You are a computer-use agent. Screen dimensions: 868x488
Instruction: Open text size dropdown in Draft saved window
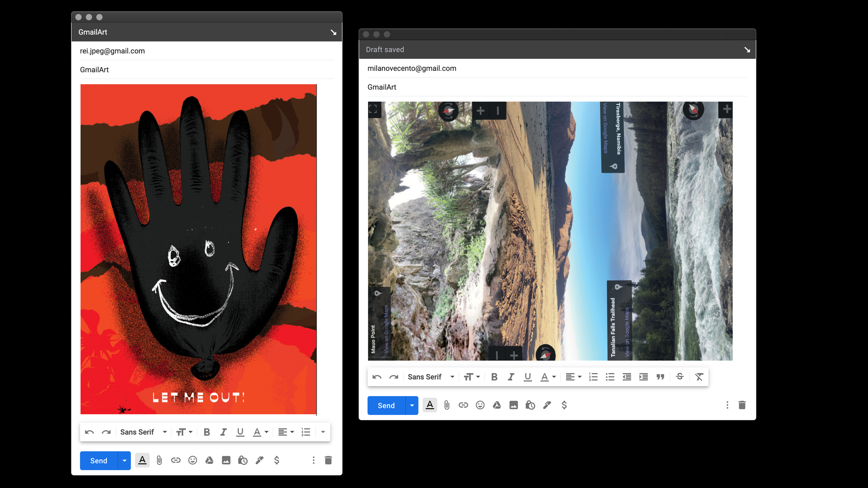point(472,377)
